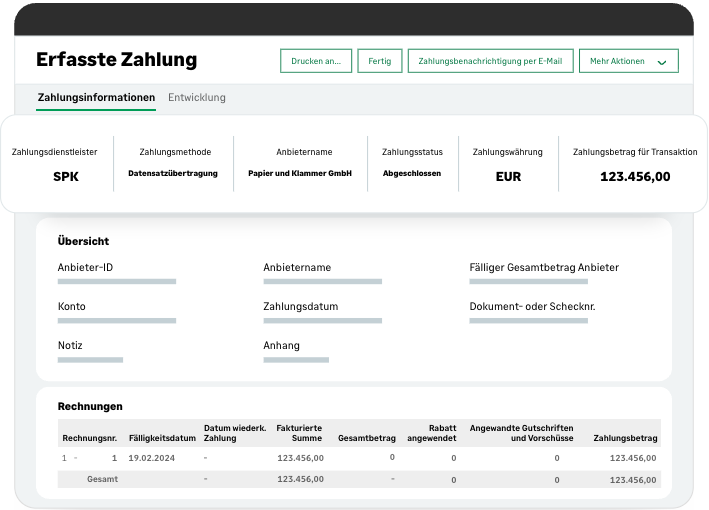
Task: Click the Zahlungsstatus label
Action: (412, 152)
